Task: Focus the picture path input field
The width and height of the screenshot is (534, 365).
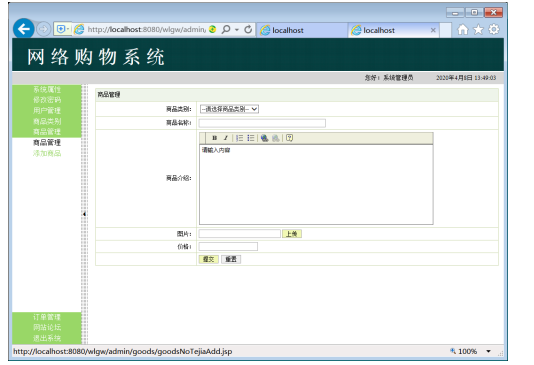Action: point(239,234)
